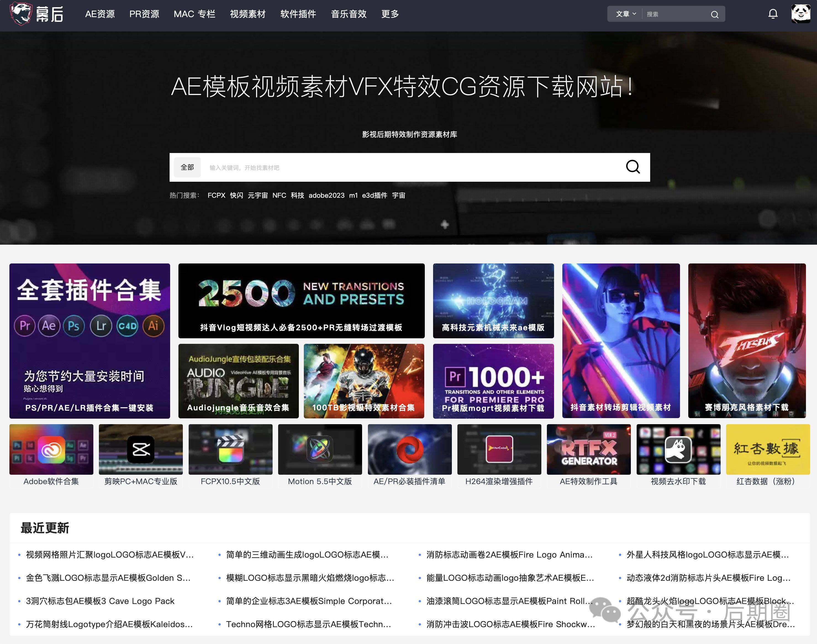Open article 梦幻般的白天和黑夜的场景片头AE模板
The image size is (817, 644).
click(x=711, y=624)
